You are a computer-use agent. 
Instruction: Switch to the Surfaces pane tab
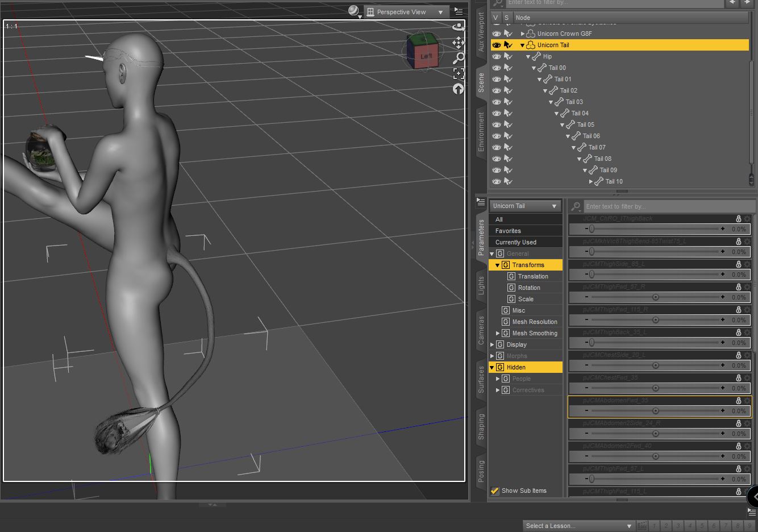(481, 379)
